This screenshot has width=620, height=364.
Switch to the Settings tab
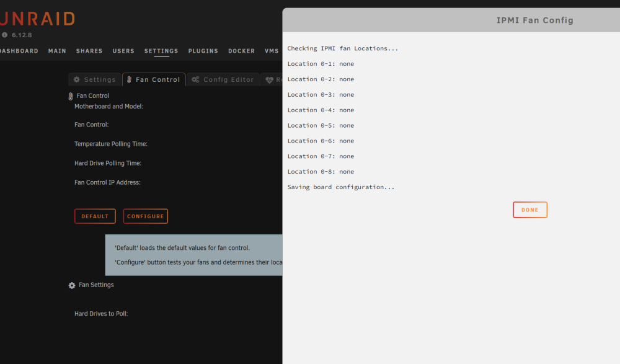(x=95, y=79)
